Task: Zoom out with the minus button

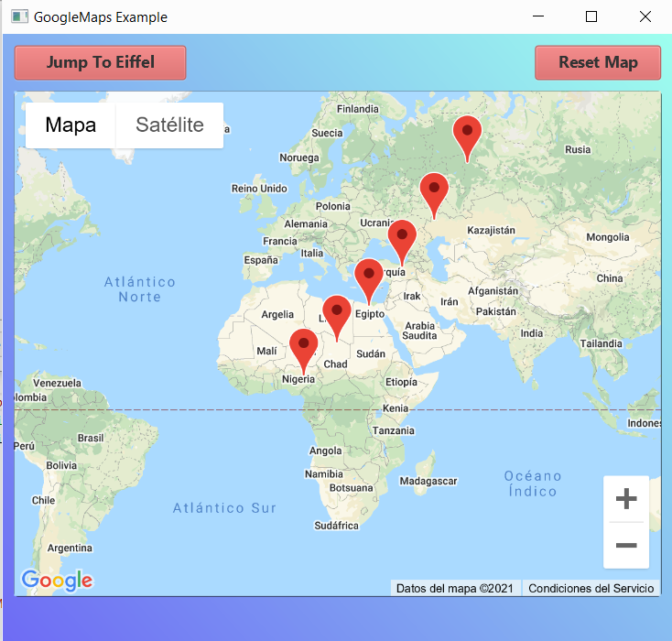Action: coord(626,546)
